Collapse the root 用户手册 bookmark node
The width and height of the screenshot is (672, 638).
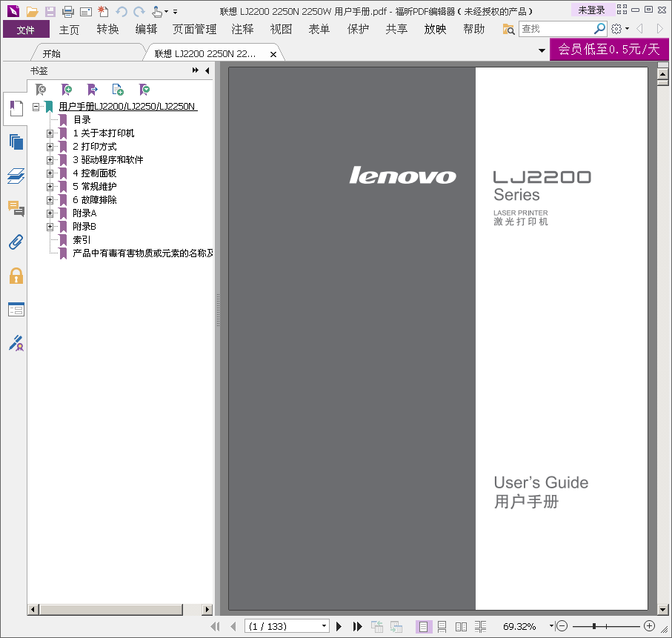[x=36, y=107]
